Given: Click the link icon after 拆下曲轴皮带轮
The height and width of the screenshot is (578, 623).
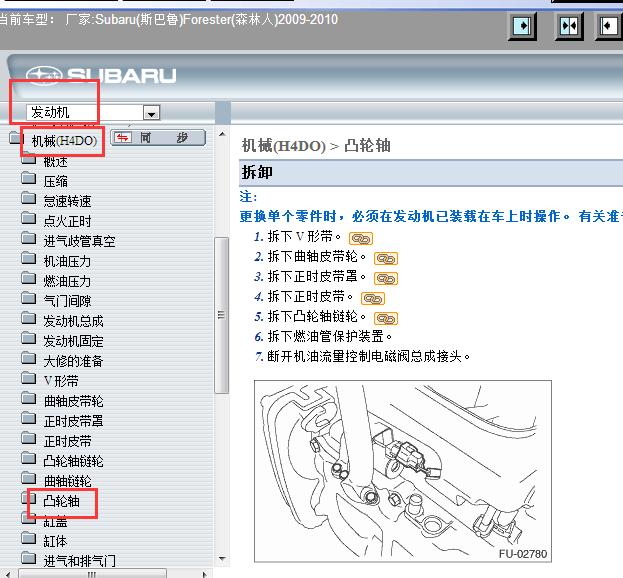Looking at the screenshot, I should point(386,259).
